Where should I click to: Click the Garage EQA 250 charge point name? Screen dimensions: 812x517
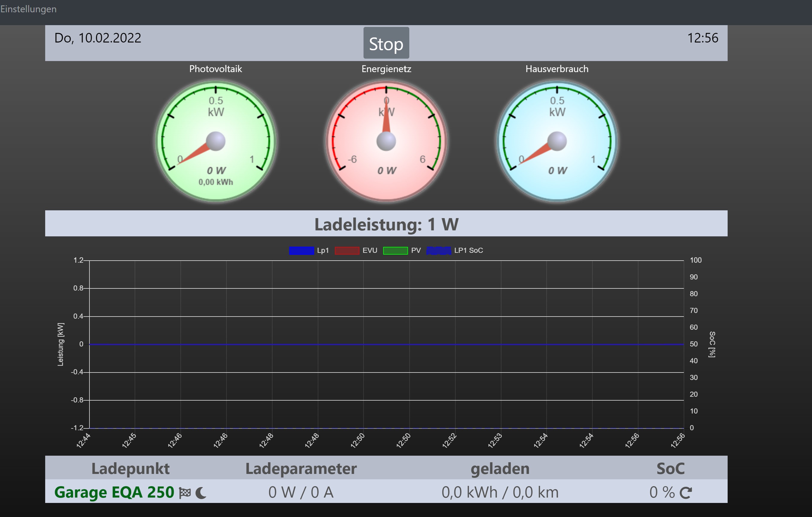coord(114,492)
